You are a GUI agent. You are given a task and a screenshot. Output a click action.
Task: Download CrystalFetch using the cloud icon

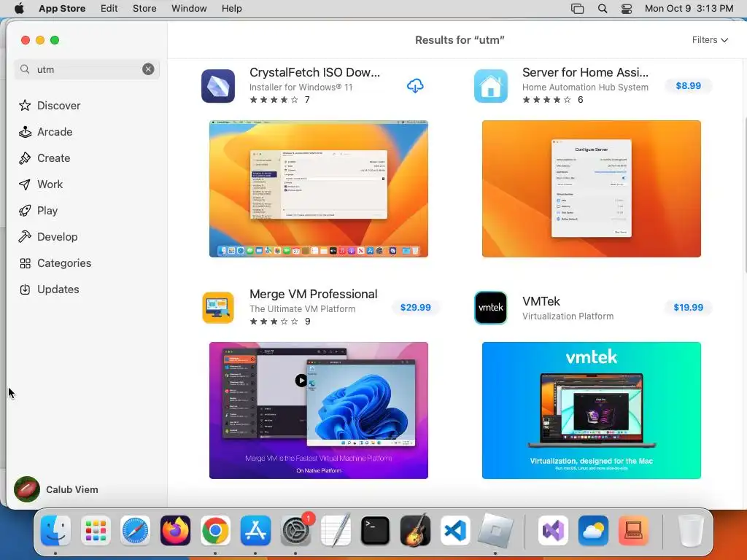pos(415,86)
